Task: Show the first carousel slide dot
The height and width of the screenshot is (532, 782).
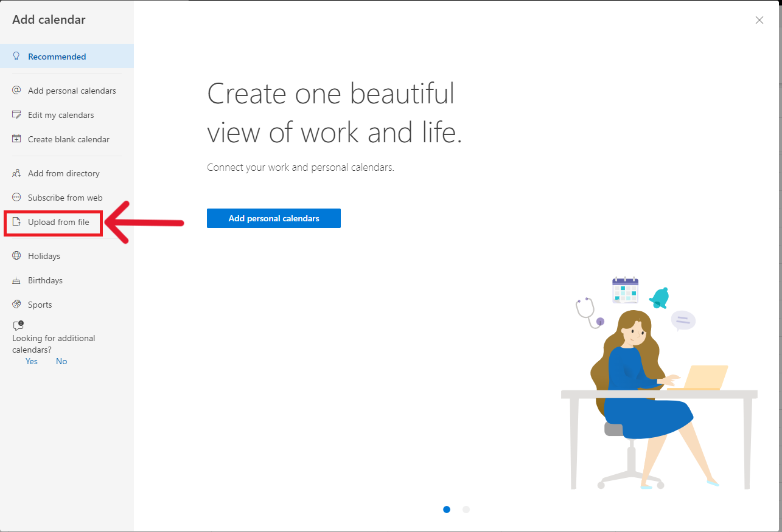Action: [x=447, y=510]
